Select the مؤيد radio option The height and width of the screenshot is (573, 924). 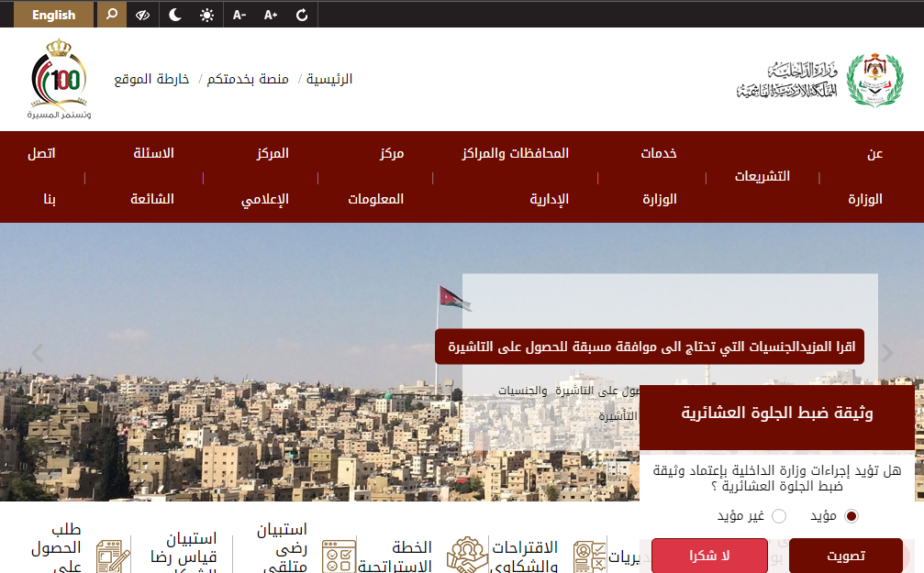pos(851,516)
